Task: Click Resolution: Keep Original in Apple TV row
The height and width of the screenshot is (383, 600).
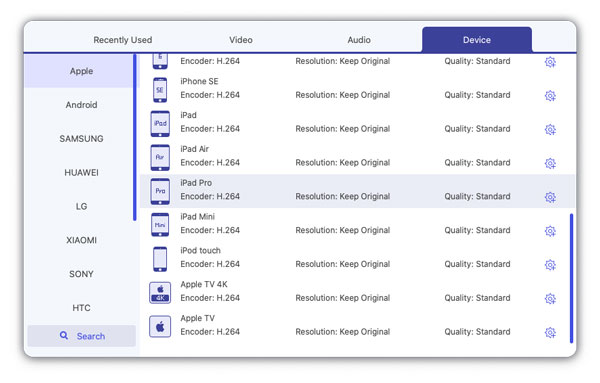Action: [343, 332]
